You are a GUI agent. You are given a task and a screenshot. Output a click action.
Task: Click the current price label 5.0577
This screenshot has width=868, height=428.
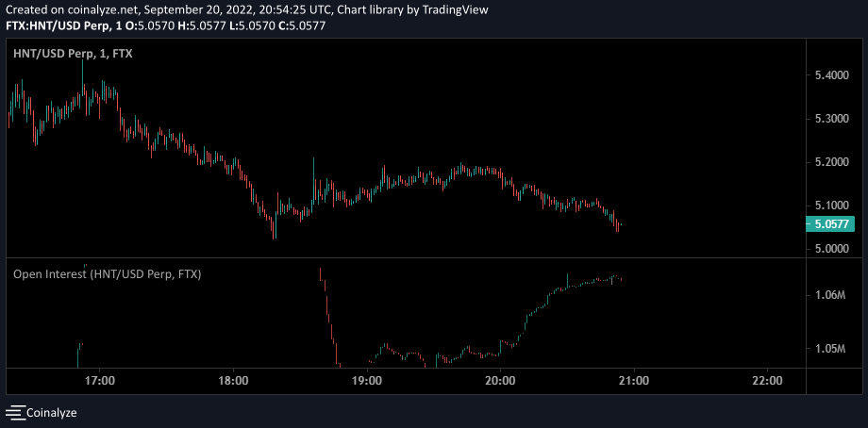coord(832,224)
